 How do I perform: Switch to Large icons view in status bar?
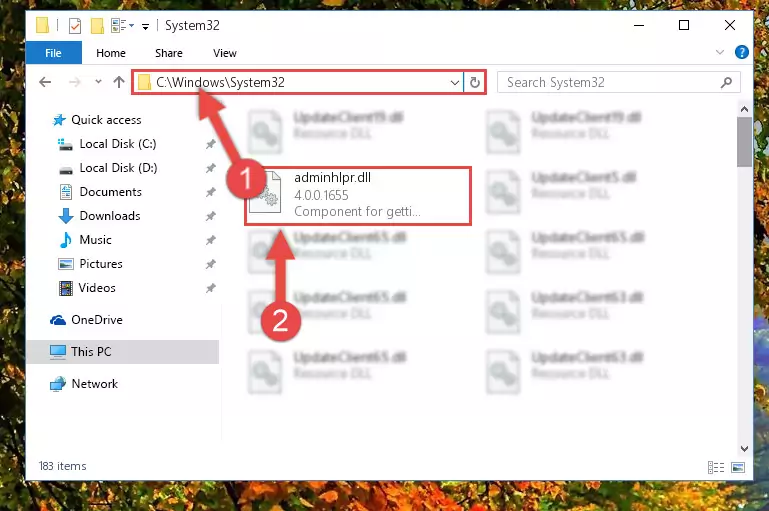(x=738, y=467)
